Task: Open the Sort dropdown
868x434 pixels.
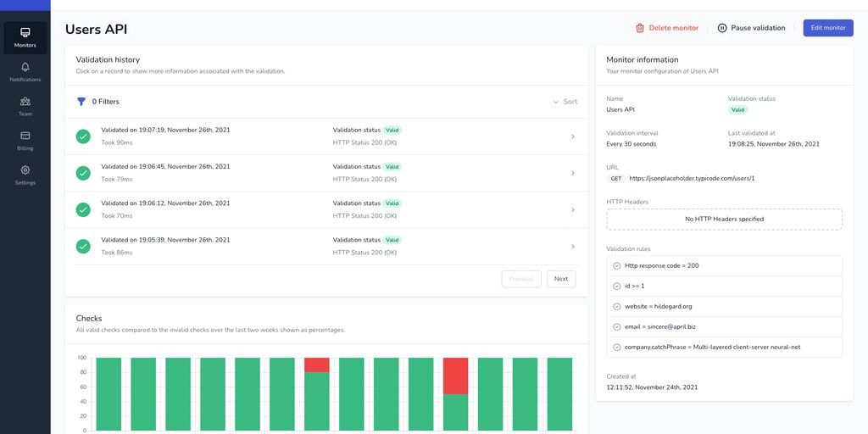Action: click(565, 102)
